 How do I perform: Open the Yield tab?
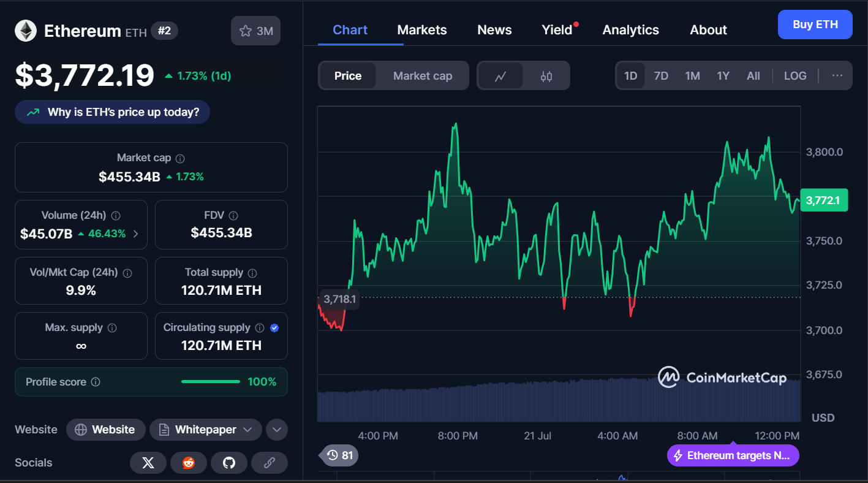(x=557, y=30)
